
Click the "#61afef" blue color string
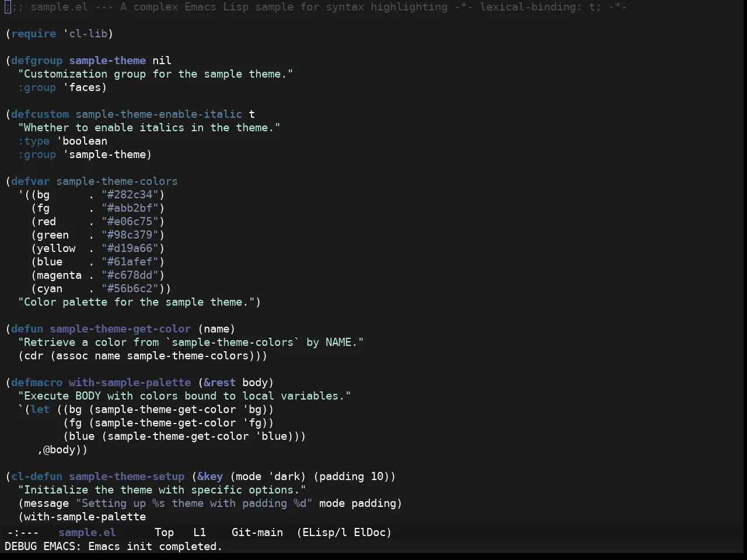coord(130,262)
